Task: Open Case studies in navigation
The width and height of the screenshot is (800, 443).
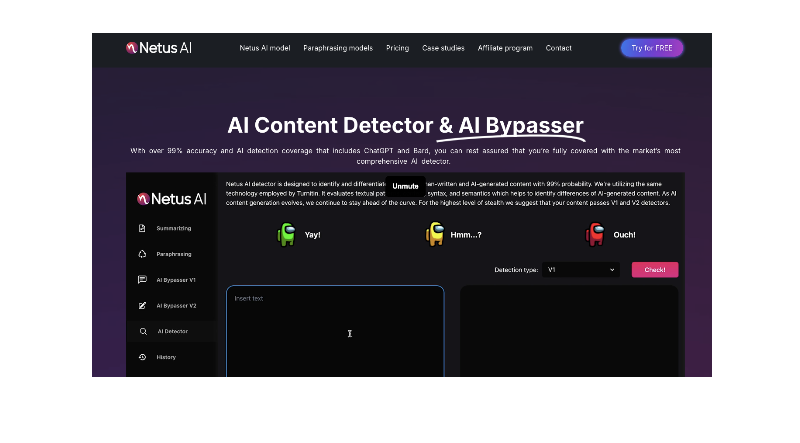Action: 443,48
